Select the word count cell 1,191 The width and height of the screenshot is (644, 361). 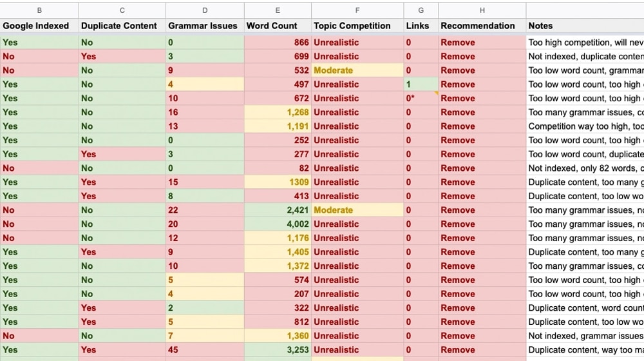point(278,126)
